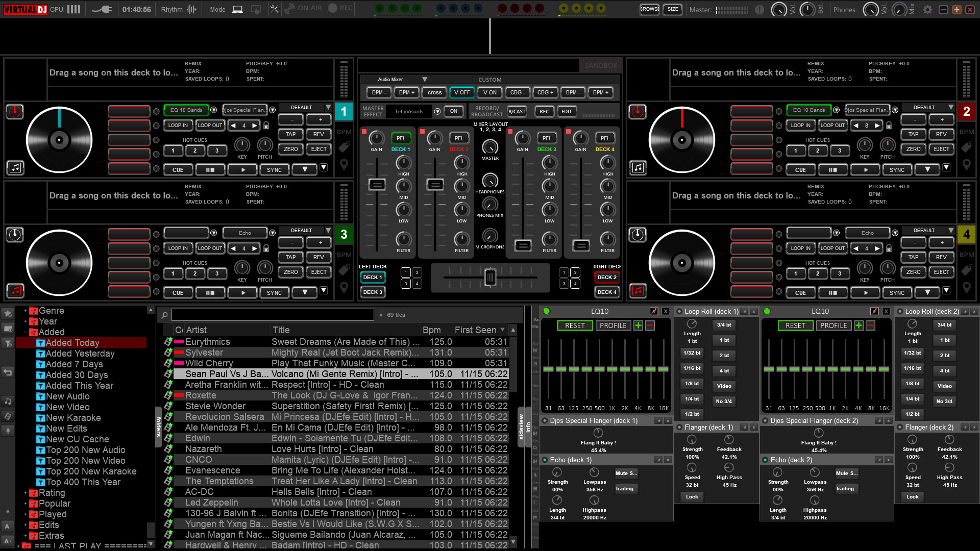The height and width of the screenshot is (551, 980).
Task: Click the favorites star icon in sidebar
Action: pos(8,314)
